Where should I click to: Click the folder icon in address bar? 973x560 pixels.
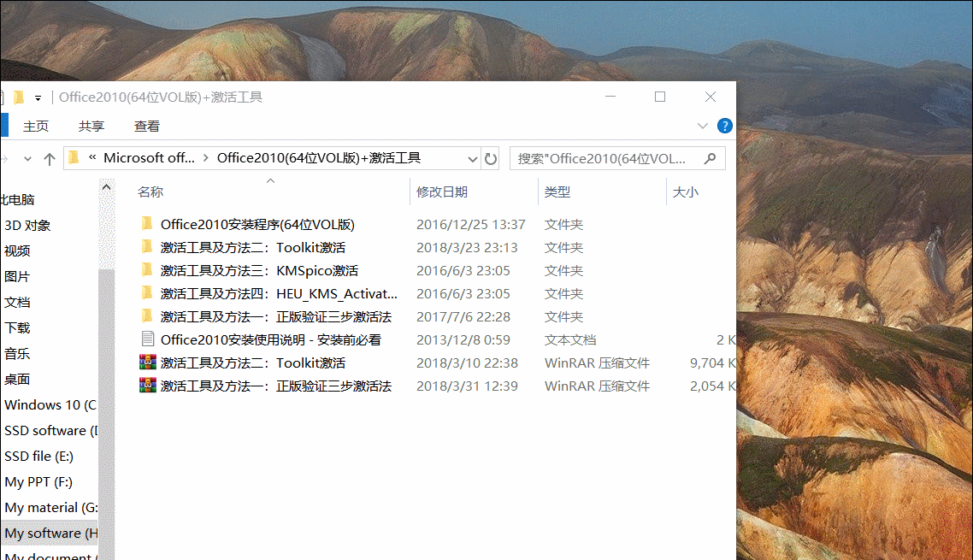(74, 157)
